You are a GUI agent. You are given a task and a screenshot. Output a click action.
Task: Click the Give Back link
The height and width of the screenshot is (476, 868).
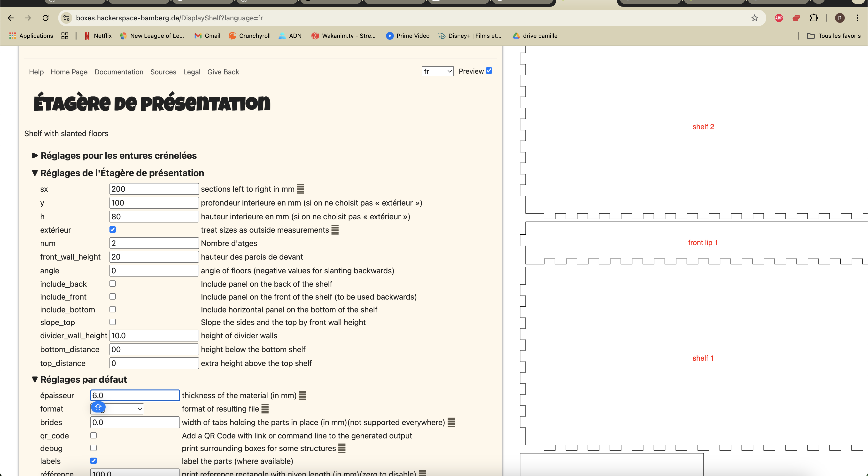click(223, 72)
